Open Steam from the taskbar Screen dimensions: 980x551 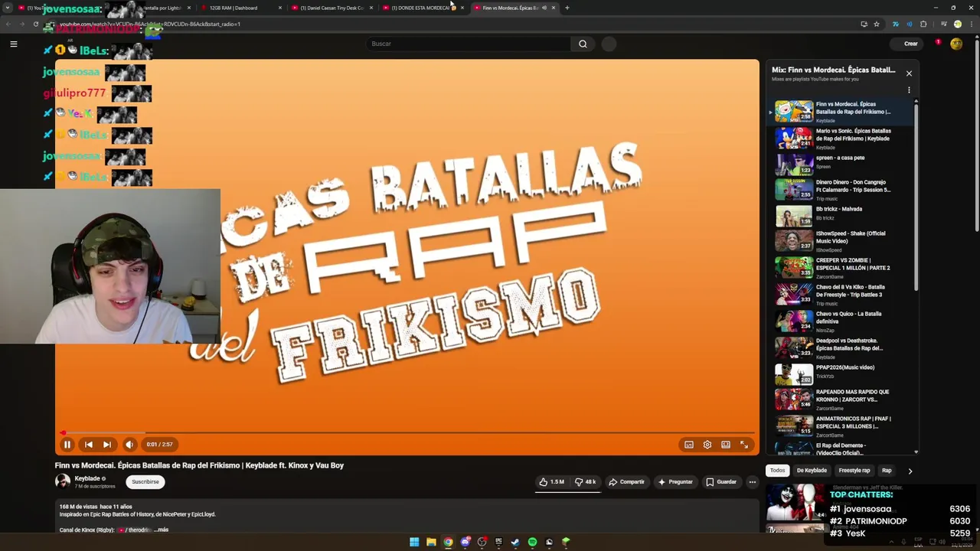click(515, 542)
